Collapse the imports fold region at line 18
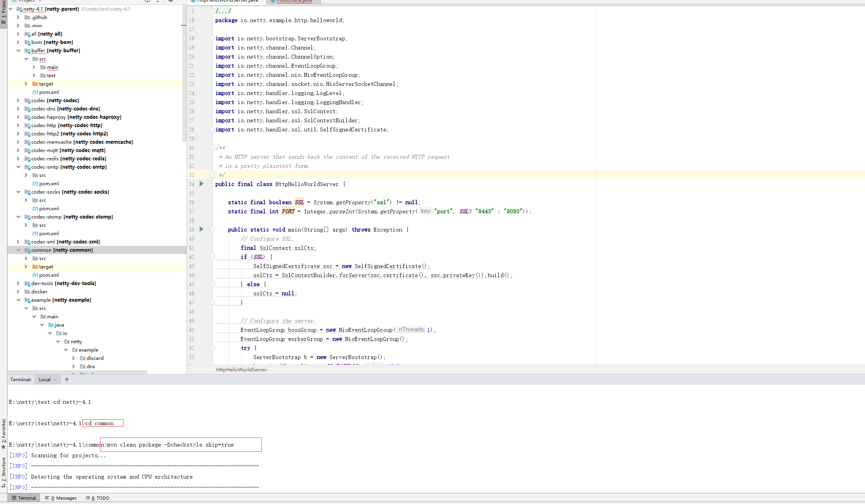 (213, 38)
